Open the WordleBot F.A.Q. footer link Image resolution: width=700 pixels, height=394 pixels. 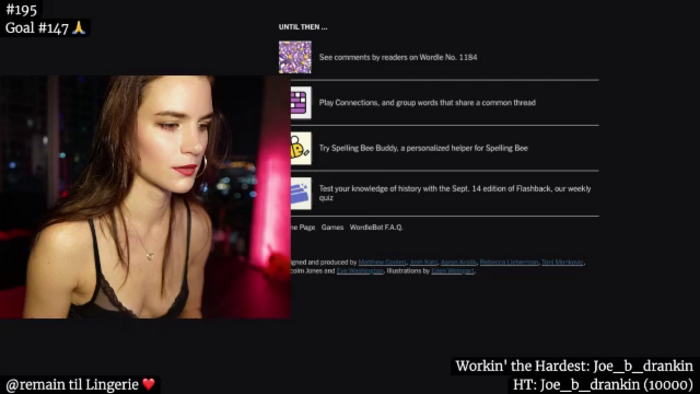tap(376, 227)
